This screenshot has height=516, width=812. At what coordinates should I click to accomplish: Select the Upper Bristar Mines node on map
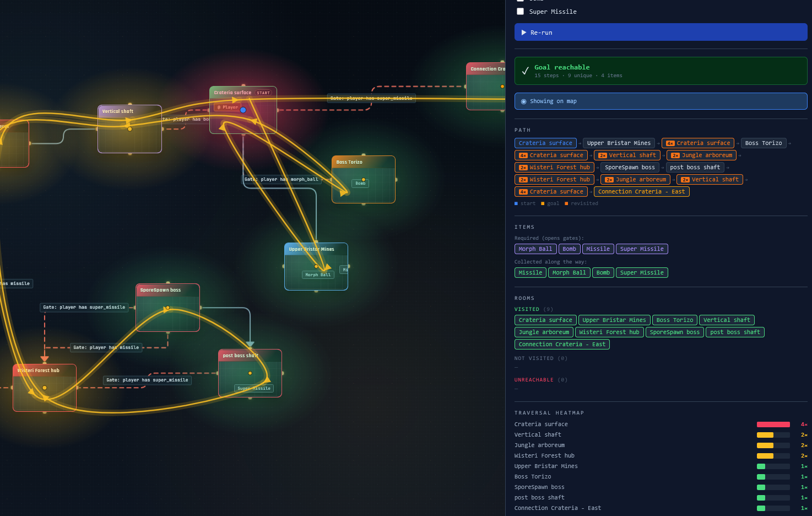tap(316, 266)
